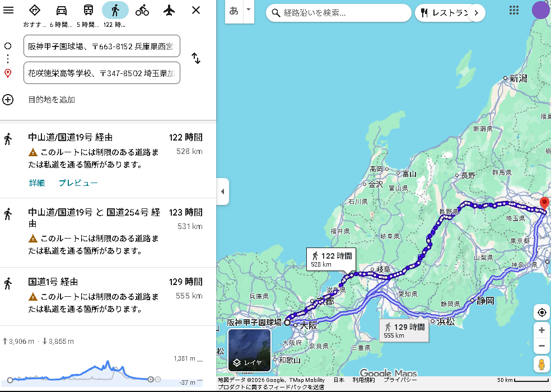
Task: Open the input language dropdown arrow
Action: click(248, 10)
